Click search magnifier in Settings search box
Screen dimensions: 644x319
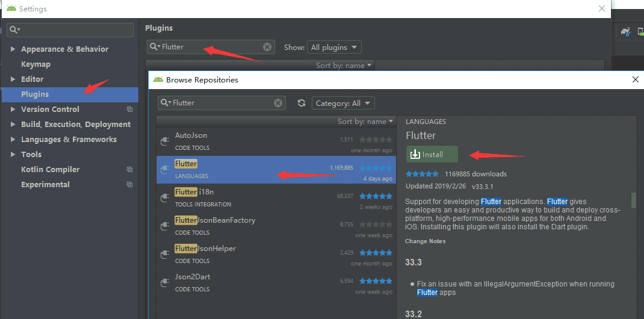click(15, 29)
